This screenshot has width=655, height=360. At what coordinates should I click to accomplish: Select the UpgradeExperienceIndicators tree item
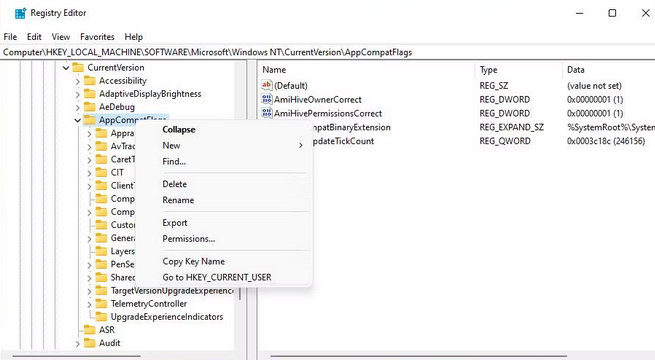tap(167, 317)
